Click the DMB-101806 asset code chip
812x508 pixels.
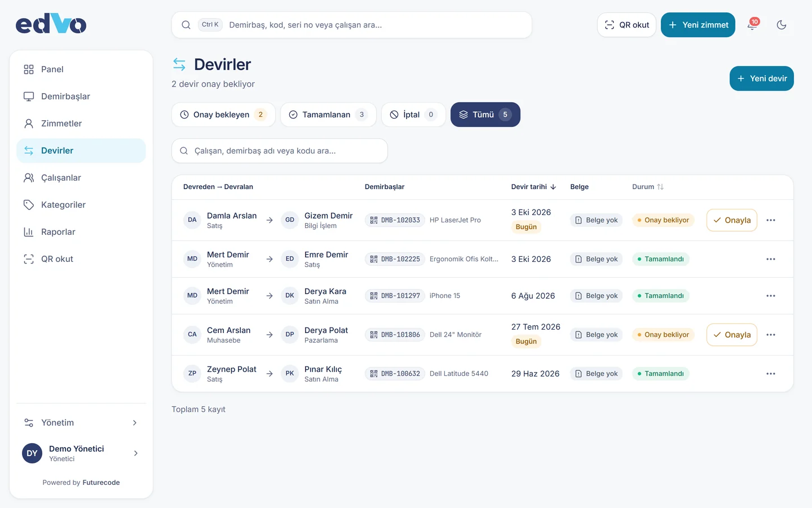coord(395,335)
